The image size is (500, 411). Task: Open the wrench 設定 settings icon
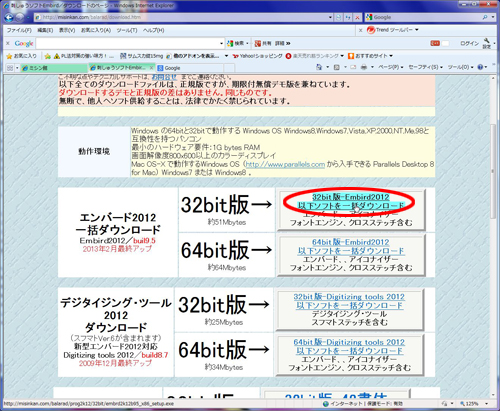(x=487, y=43)
